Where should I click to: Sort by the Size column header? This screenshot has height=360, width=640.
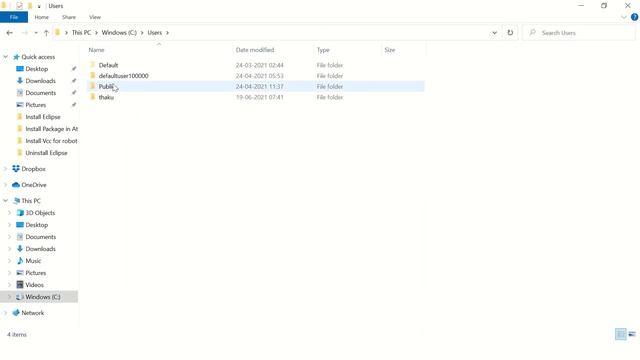click(x=390, y=50)
